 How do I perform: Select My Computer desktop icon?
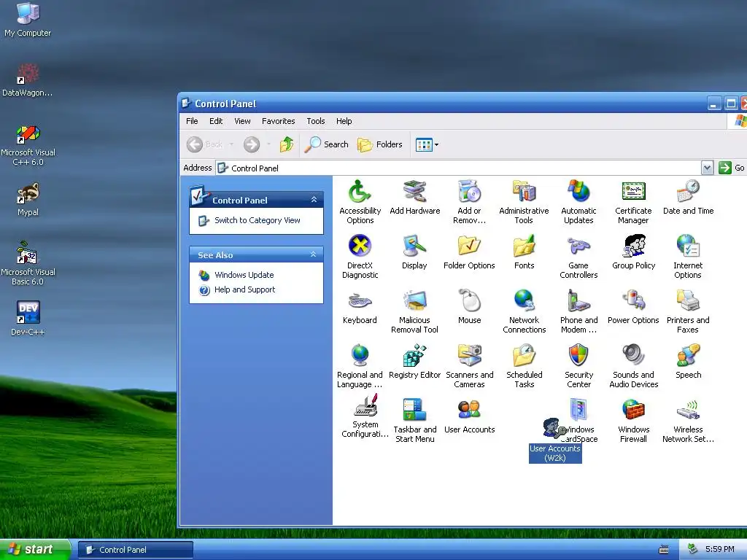(28, 20)
